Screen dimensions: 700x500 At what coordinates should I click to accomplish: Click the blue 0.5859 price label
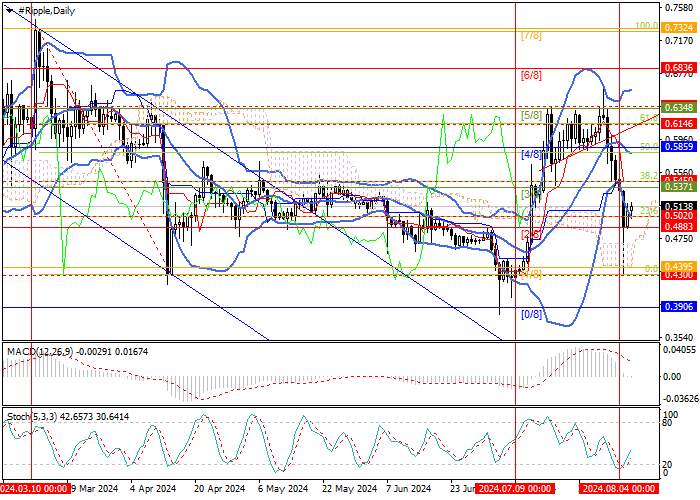coord(679,146)
